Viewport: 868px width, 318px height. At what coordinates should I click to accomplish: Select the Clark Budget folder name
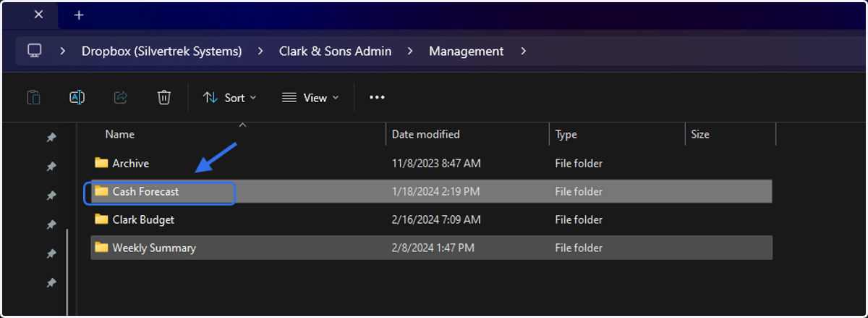(x=143, y=219)
